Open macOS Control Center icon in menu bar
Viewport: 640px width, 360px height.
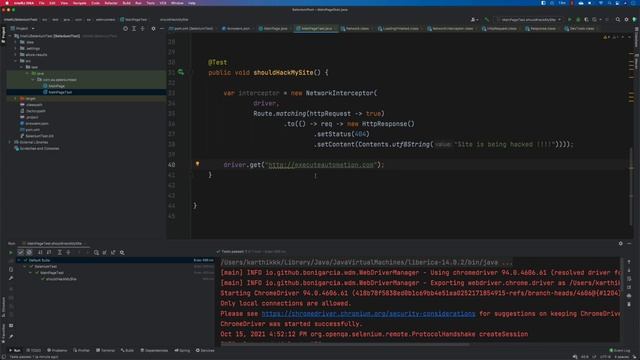tap(617, 3)
